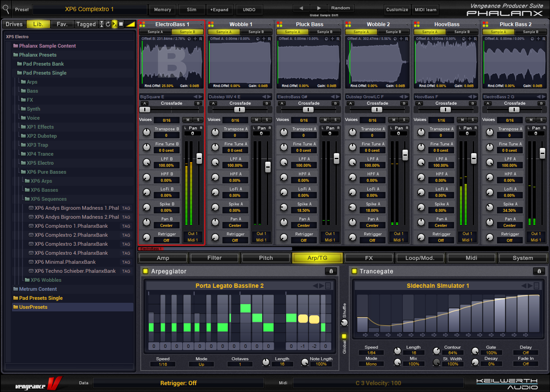Click the refresh icon in browser toolbar
The width and height of the screenshot is (550, 392).
(108, 24)
